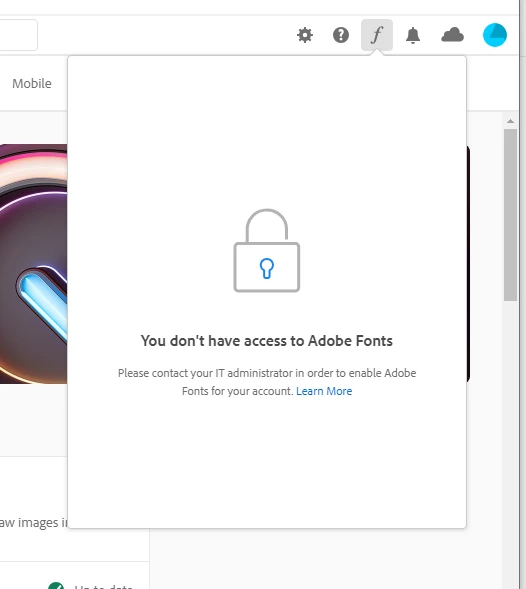The width and height of the screenshot is (526, 589).
Task: Click the vertical scrollbar thumb
Action: tap(510, 215)
